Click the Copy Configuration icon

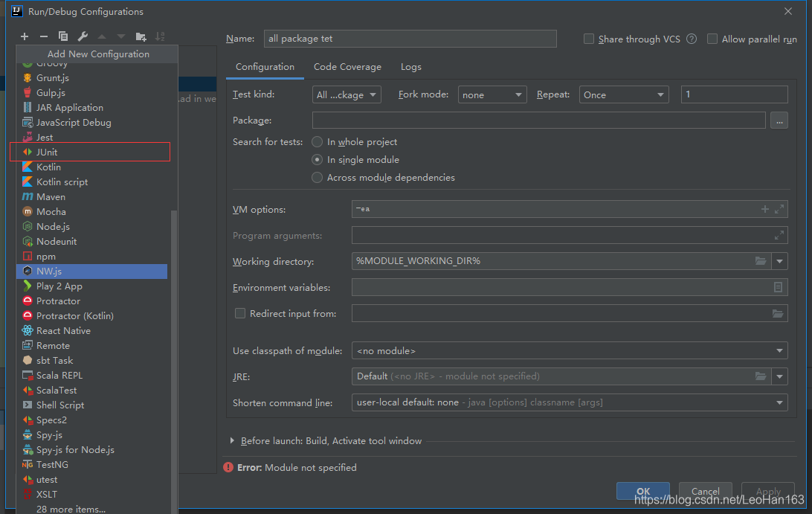coord(63,36)
